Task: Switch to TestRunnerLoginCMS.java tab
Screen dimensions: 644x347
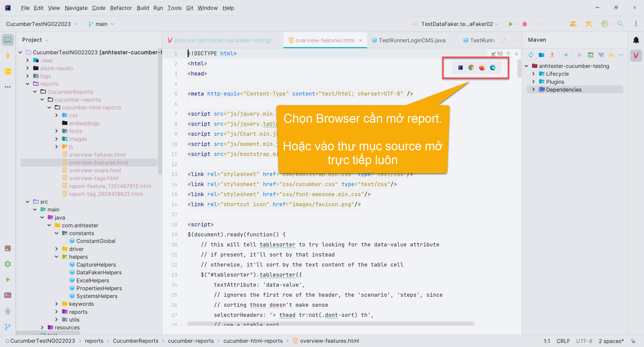Action: [409, 40]
